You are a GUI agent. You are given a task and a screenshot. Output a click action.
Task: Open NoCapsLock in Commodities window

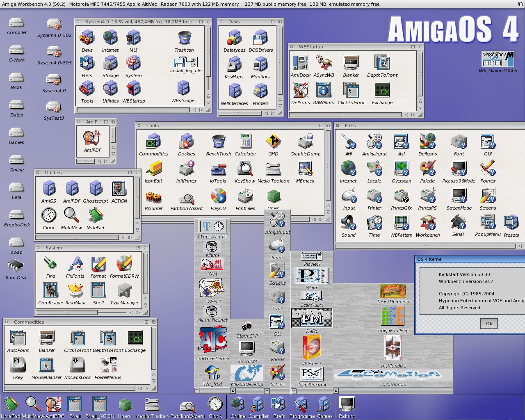click(x=77, y=365)
